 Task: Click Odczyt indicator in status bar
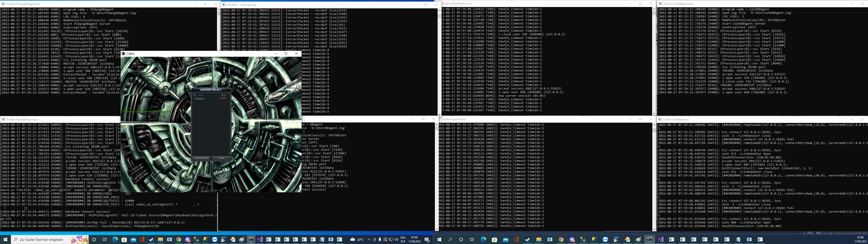[826, 233]
